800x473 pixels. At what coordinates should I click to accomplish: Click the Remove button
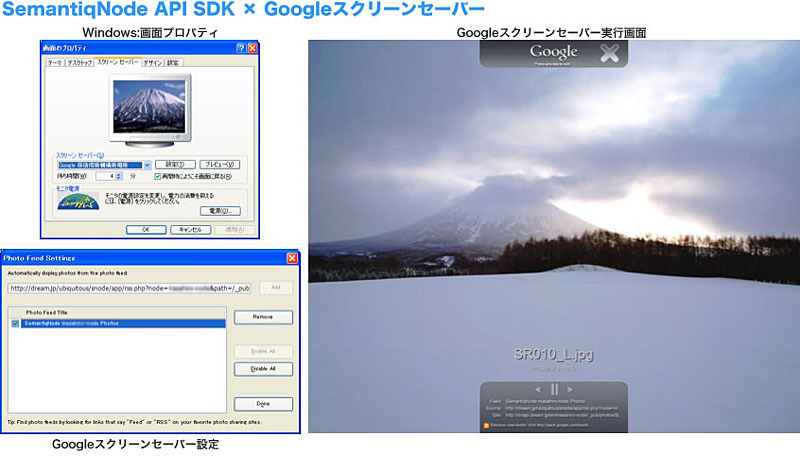click(x=263, y=317)
